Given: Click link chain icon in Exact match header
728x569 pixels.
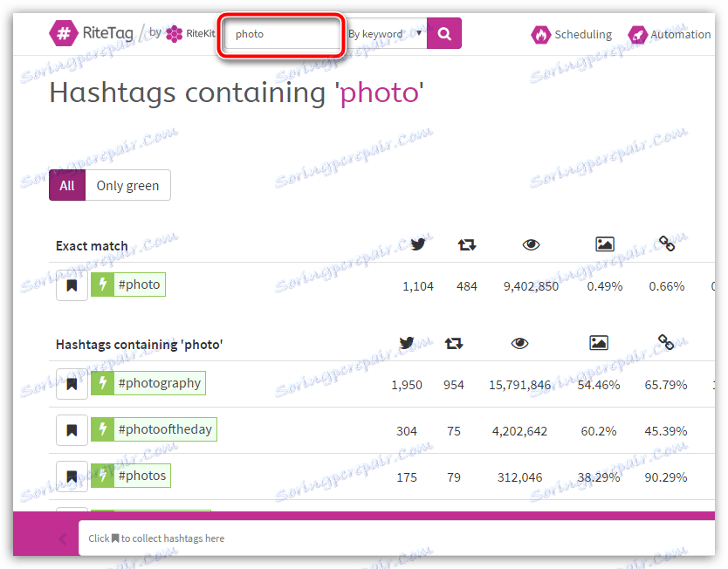Looking at the screenshot, I should click(x=667, y=243).
